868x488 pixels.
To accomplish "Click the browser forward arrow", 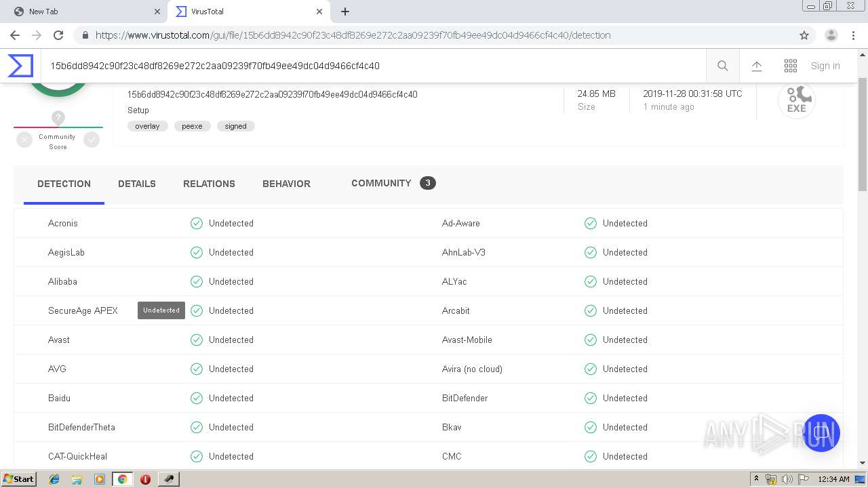I will coord(37,35).
